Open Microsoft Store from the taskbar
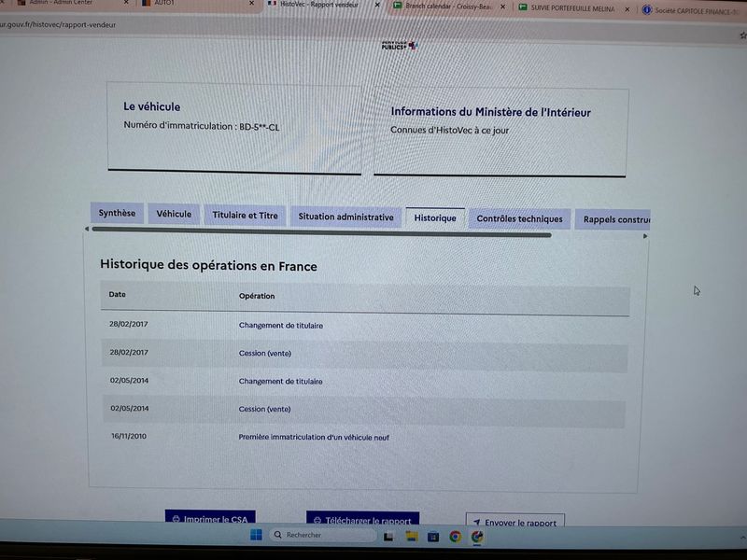Image resolution: width=747 pixels, height=560 pixels. pyautogui.click(x=433, y=538)
